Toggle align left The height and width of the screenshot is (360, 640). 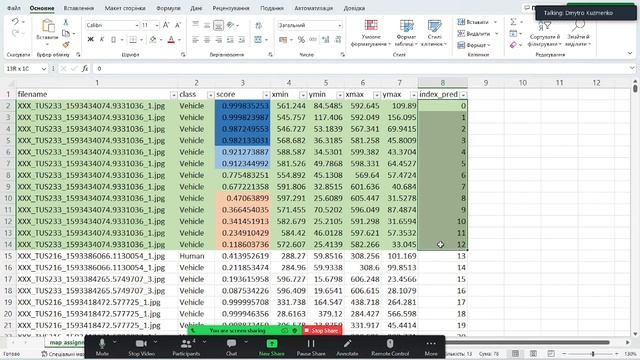[x=196, y=40]
